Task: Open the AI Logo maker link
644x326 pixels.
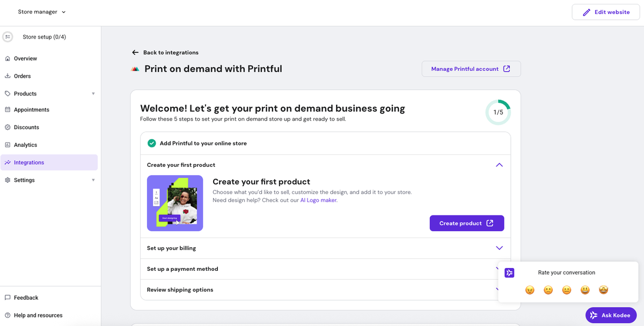Action: pyautogui.click(x=318, y=199)
